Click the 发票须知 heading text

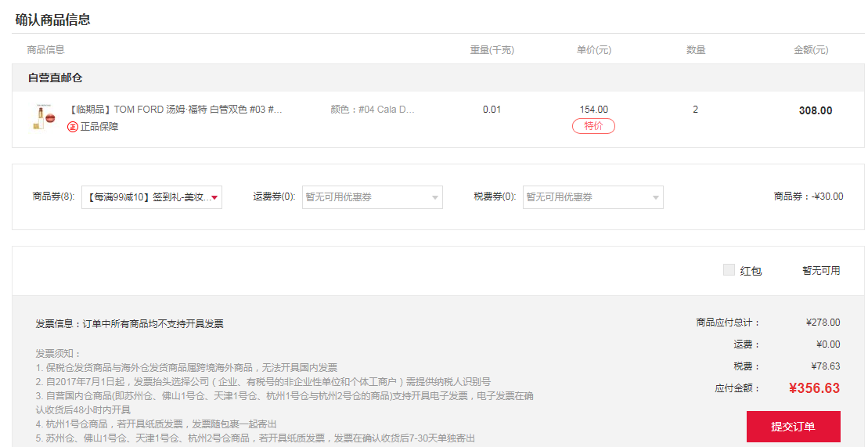(x=58, y=353)
